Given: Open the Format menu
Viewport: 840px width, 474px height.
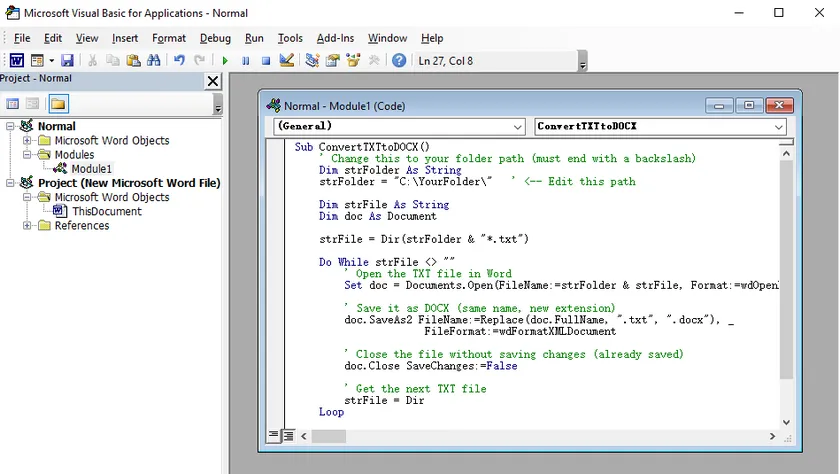Looking at the screenshot, I should 169,38.
